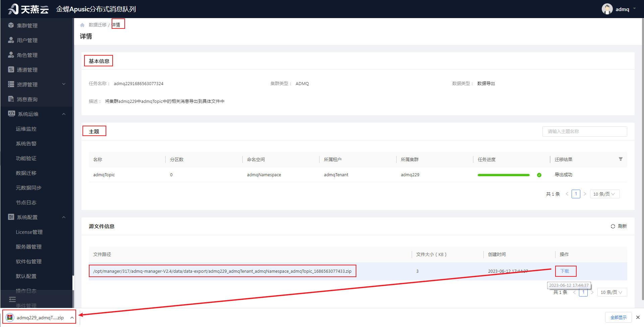644x327 pixels.
Task: Click the 刷新 refresh icon
Action: point(613,226)
